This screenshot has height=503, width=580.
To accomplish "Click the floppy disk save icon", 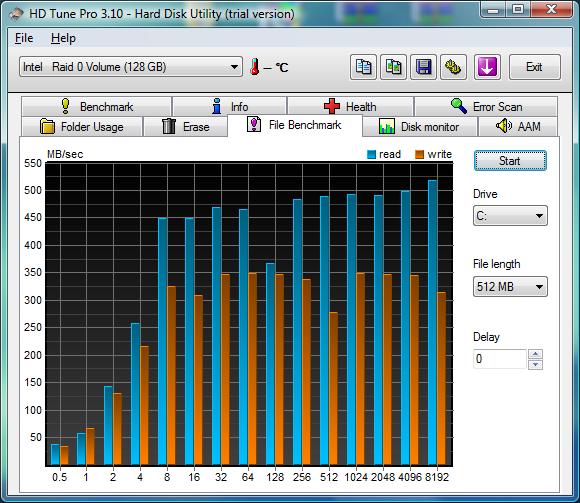I will (x=424, y=67).
